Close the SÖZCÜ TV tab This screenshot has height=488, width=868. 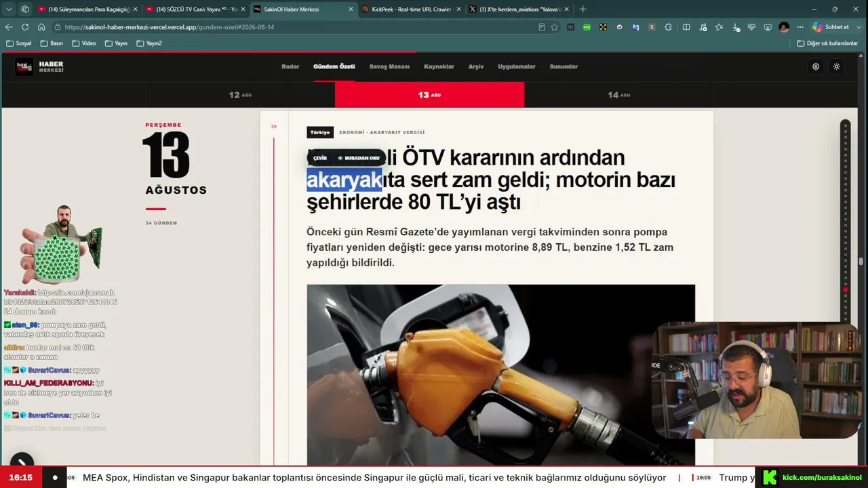[x=243, y=9]
